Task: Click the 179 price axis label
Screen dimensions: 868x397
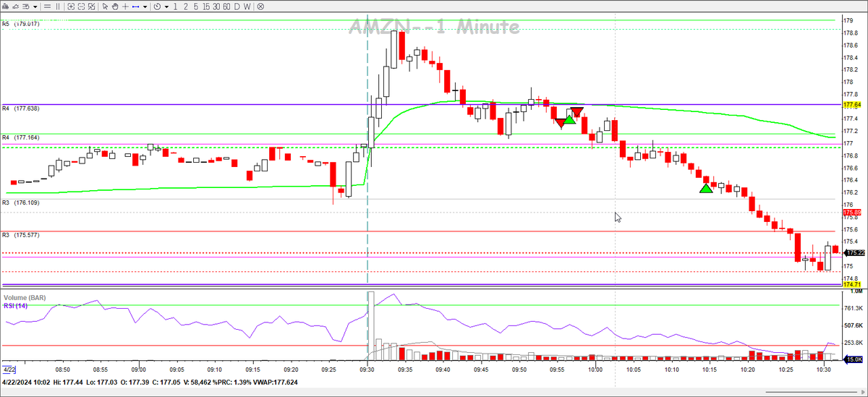Action: (848, 20)
